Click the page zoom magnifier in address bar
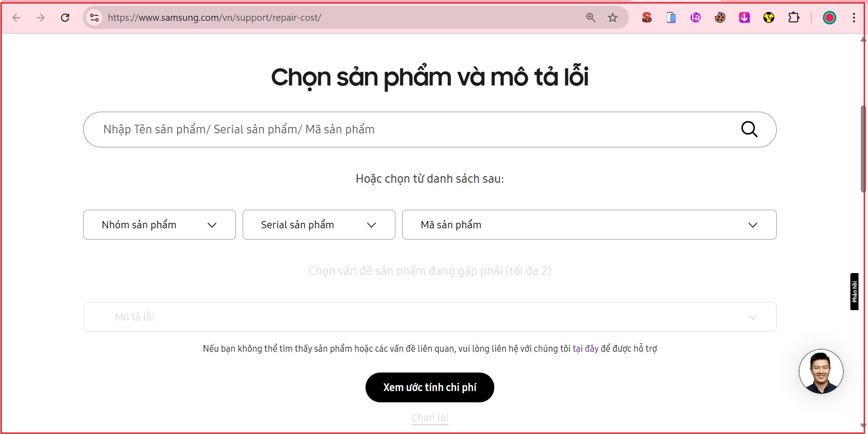The height and width of the screenshot is (434, 868). 590,18
